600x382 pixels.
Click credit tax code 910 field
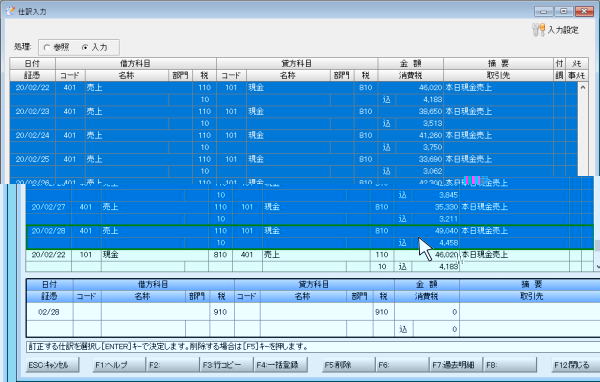click(383, 312)
